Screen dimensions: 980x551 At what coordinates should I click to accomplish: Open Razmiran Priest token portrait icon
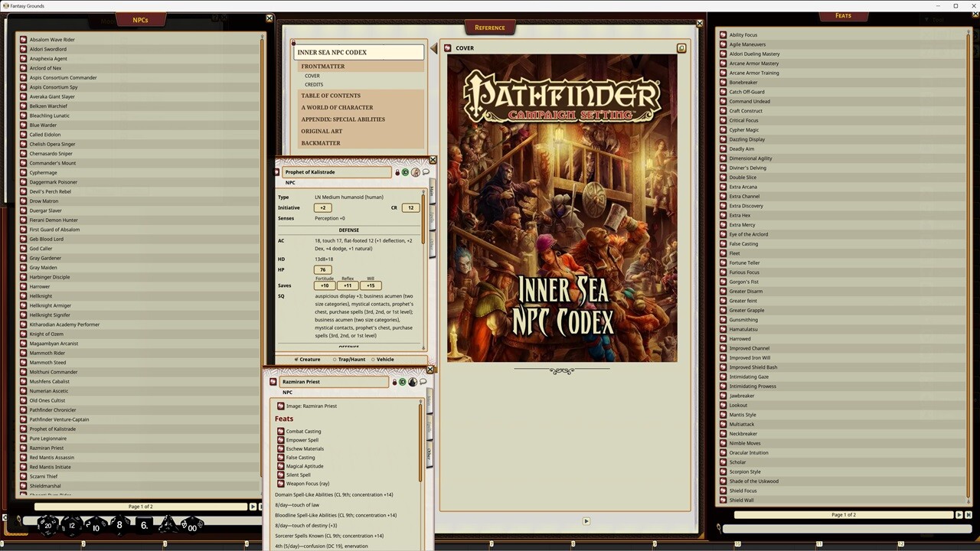tap(413, 382)
